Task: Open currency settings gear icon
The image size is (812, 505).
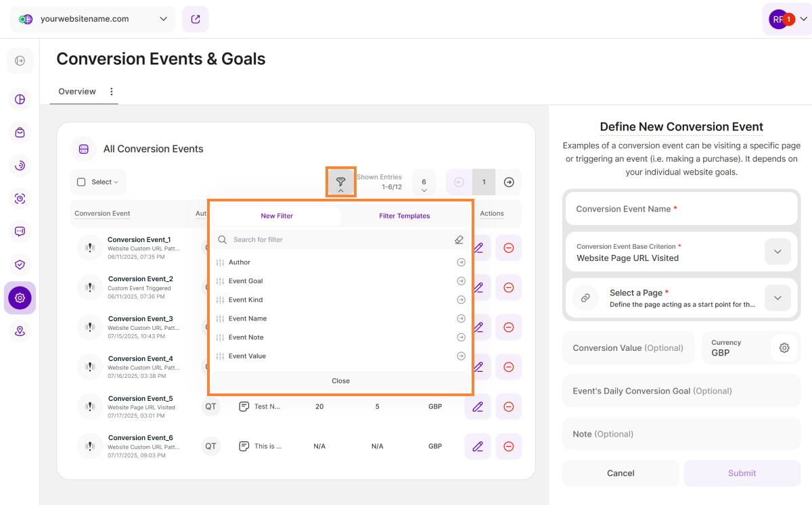Action: [x=784, y=347]
